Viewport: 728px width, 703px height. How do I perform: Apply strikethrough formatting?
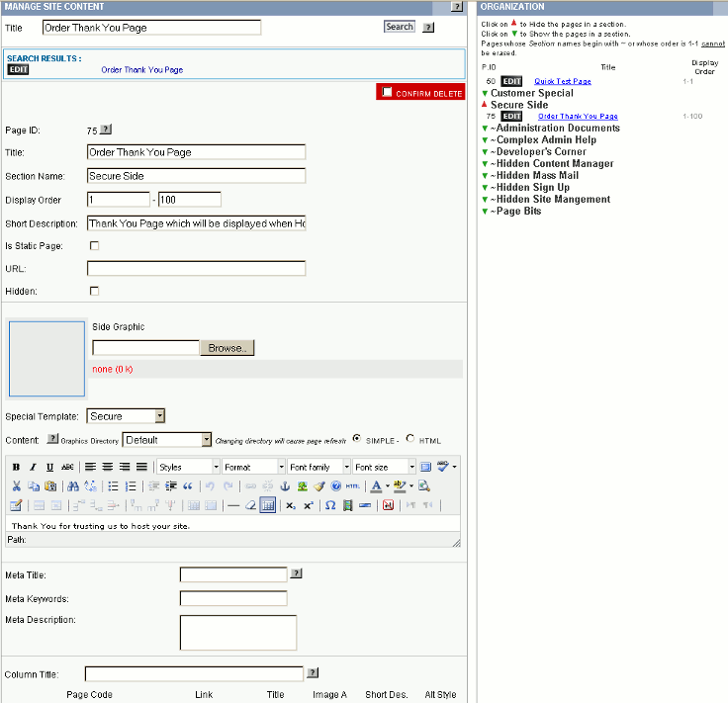[x=67, y=467]
